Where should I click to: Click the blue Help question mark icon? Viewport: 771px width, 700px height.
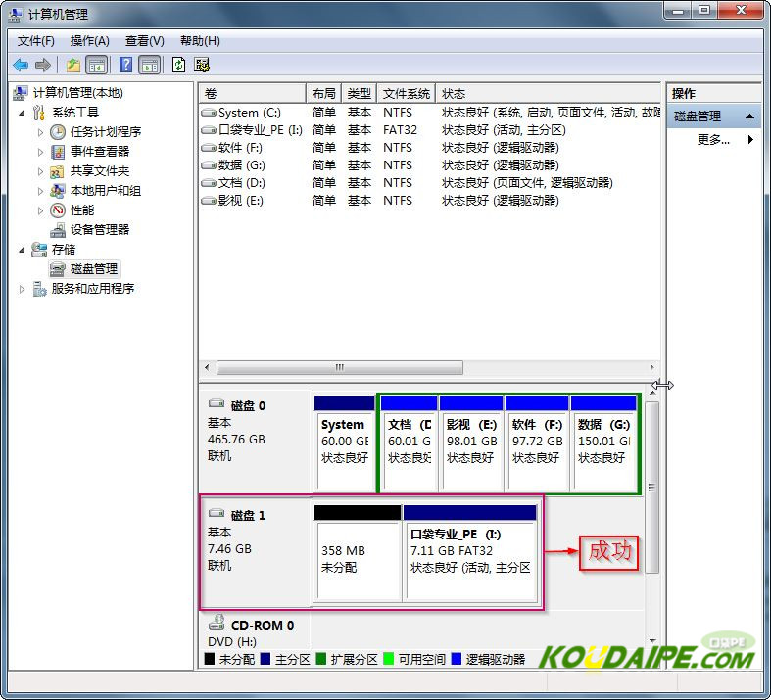point(125,65)
